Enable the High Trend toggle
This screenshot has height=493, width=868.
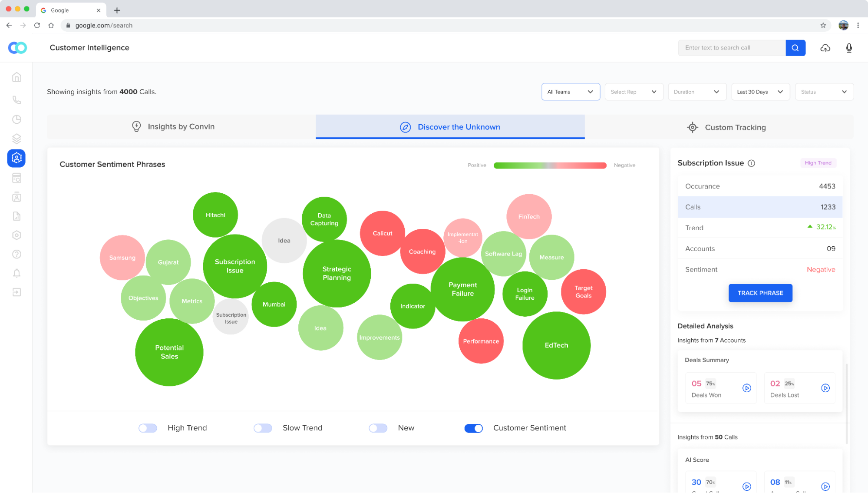pyautogui.click(x=148, y=428)
